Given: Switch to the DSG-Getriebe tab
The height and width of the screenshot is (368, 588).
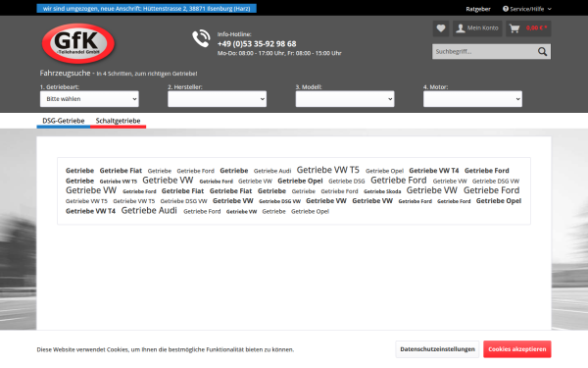Looking at the screenshot, I should click(64, 121).
